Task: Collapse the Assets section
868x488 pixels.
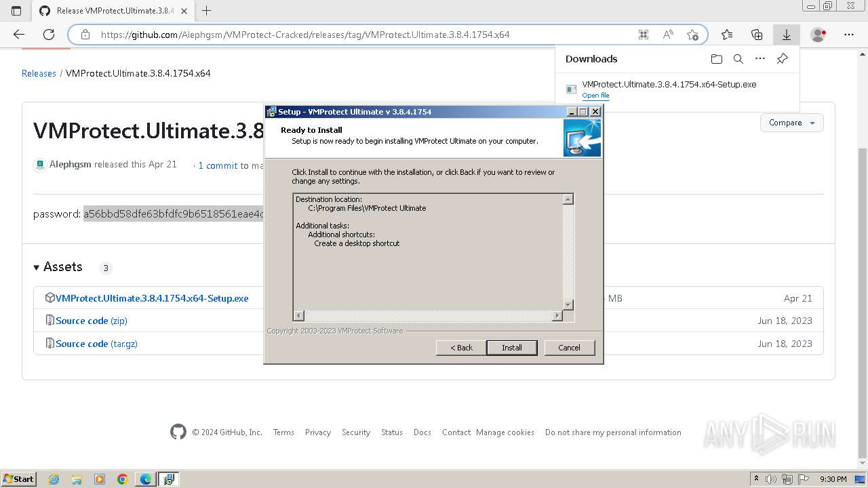Action: click(x=58, y=267)
